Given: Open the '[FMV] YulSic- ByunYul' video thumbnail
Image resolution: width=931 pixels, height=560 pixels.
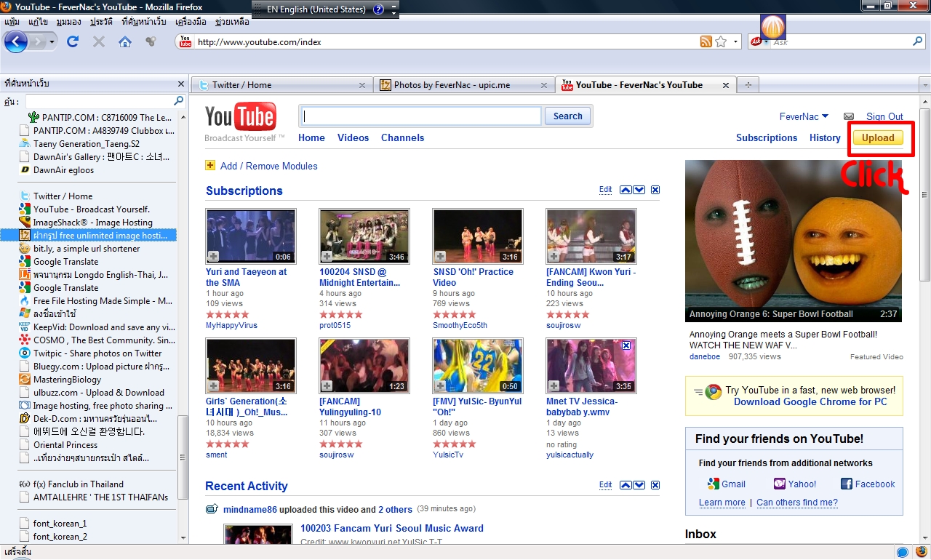Looking at the screenshot, I should click(477, 366).
